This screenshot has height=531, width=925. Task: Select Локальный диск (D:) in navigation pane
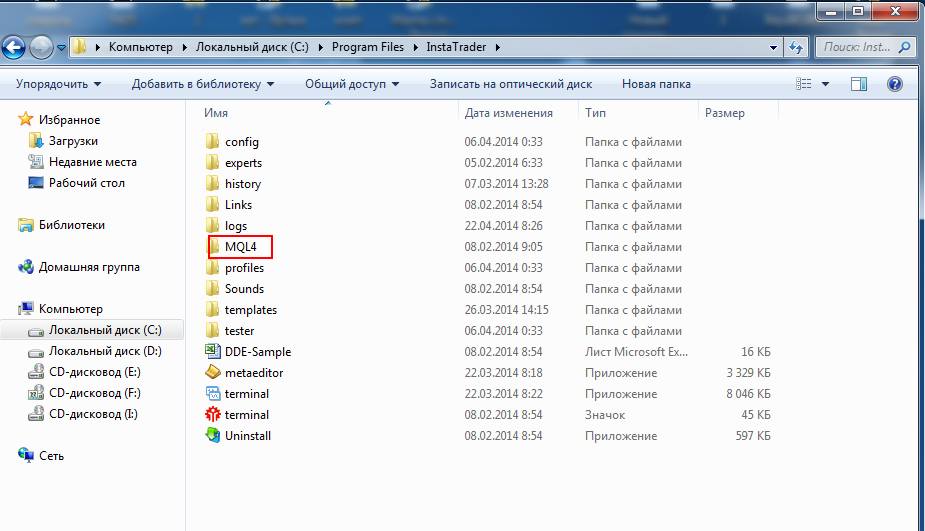click(x=105, y=351)
